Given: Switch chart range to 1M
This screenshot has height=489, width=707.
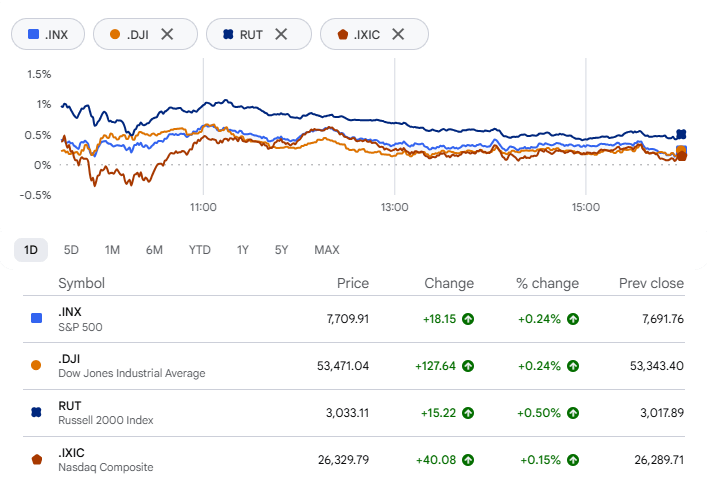Looking at the screenshot, I should click(112, 250).
